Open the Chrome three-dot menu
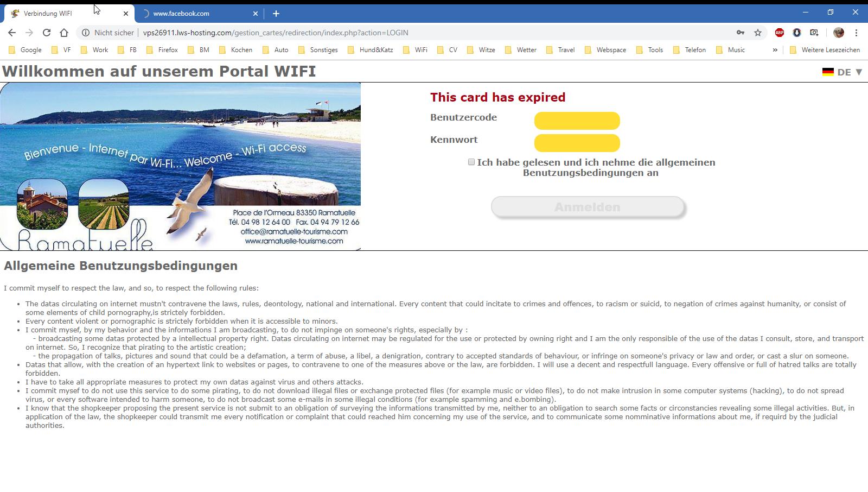The width and height of the screenshot is (868, 492). pos(856,33)
